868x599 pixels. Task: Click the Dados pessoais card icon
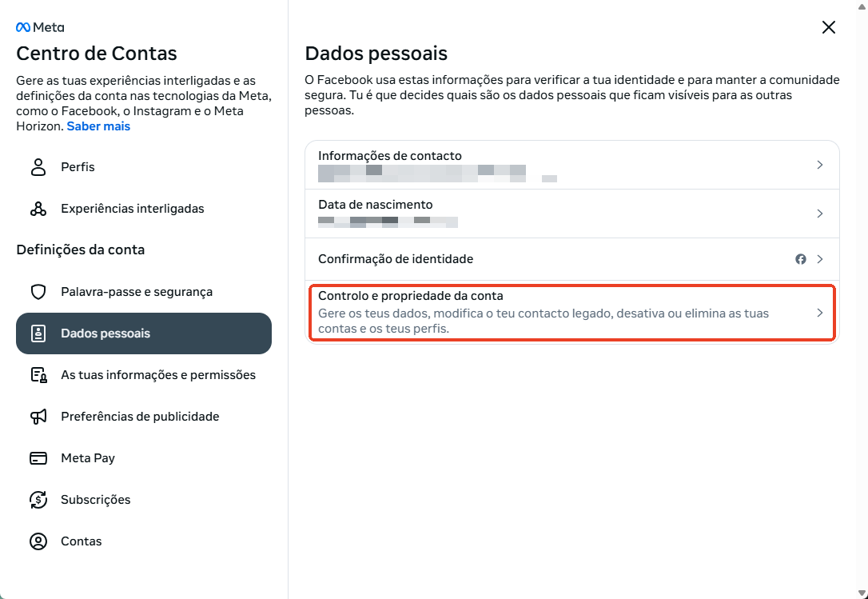tap(38, 333)
